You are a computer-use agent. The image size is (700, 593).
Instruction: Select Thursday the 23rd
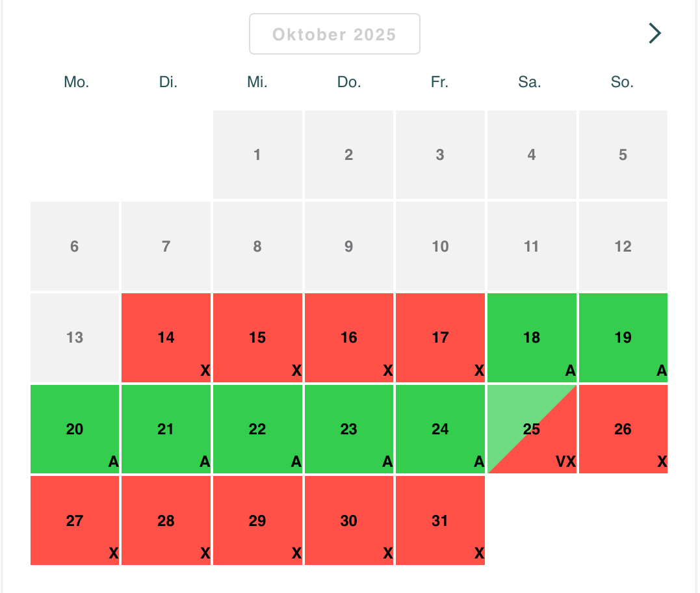(x=349, y=429)
